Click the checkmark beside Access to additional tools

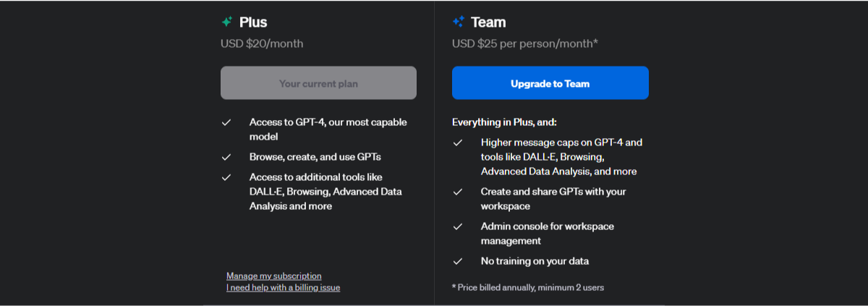point(226,177)
